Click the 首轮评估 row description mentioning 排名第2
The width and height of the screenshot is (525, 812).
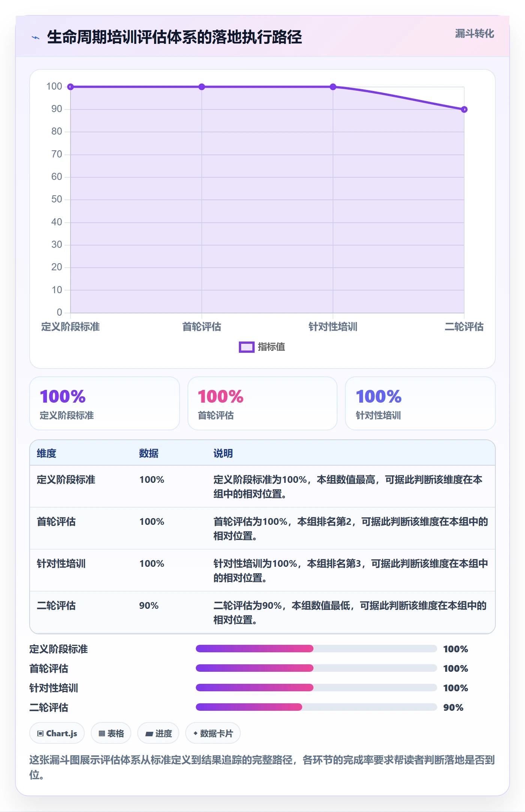(351, 529)
